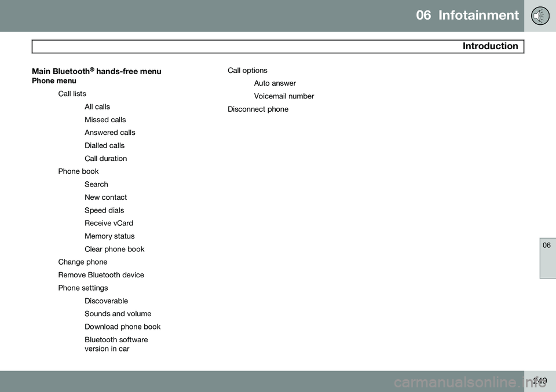The image size is (556, 392).
Task: Expand the Phone book entry
Action: pos(78,171)
